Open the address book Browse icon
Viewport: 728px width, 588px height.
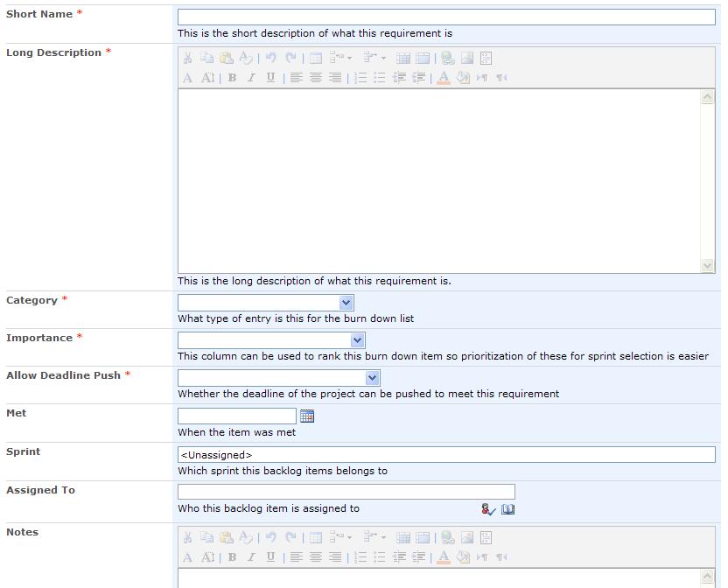(x=508, y=509)
